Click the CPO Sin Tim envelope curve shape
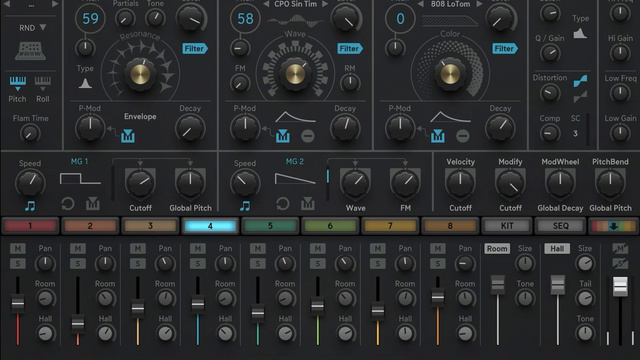640x360 pixels. click(295, 118)
